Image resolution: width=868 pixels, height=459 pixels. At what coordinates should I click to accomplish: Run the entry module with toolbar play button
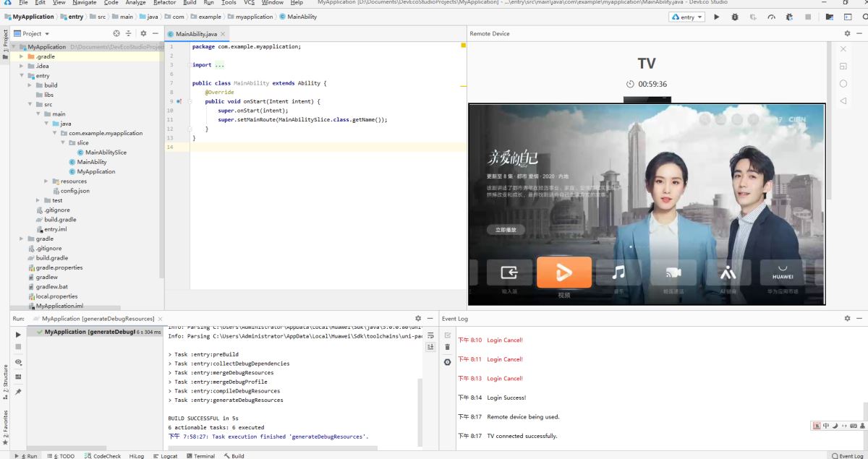pos(717,17)
